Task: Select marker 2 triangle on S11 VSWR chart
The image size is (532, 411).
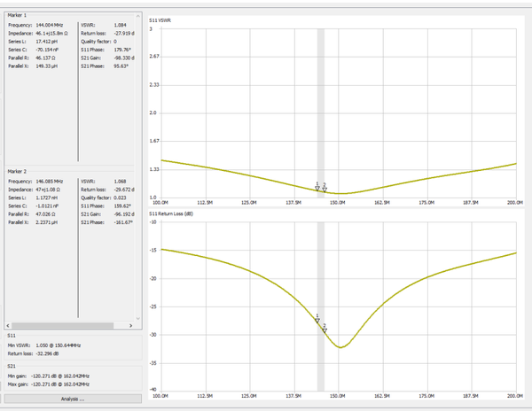Action: click(325, 190)
